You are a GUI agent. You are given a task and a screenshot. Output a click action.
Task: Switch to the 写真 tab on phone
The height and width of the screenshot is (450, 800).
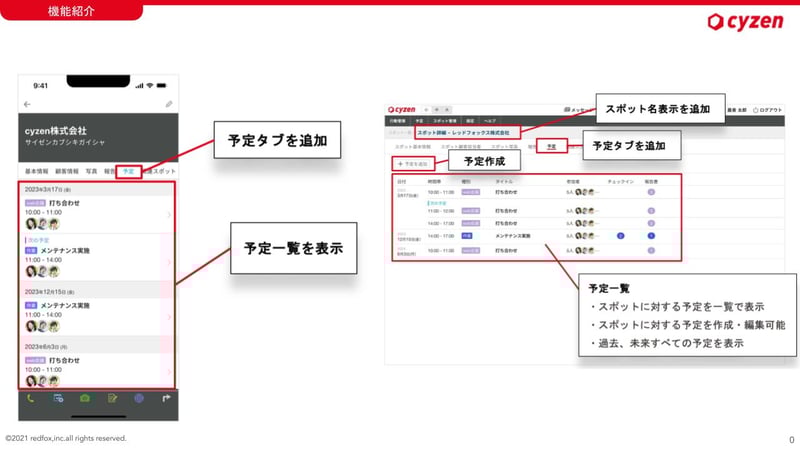[x=91, y=171]
